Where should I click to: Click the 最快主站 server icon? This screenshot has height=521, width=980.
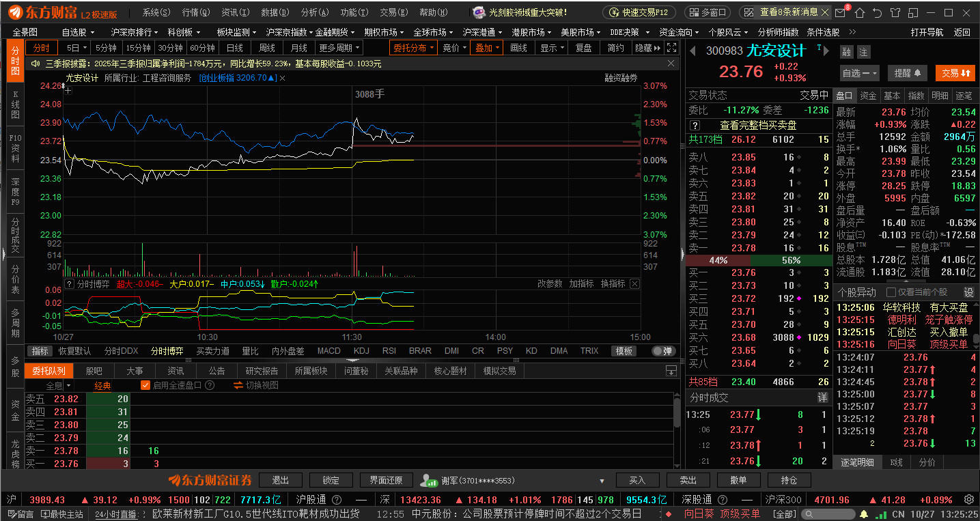point(46,513)
